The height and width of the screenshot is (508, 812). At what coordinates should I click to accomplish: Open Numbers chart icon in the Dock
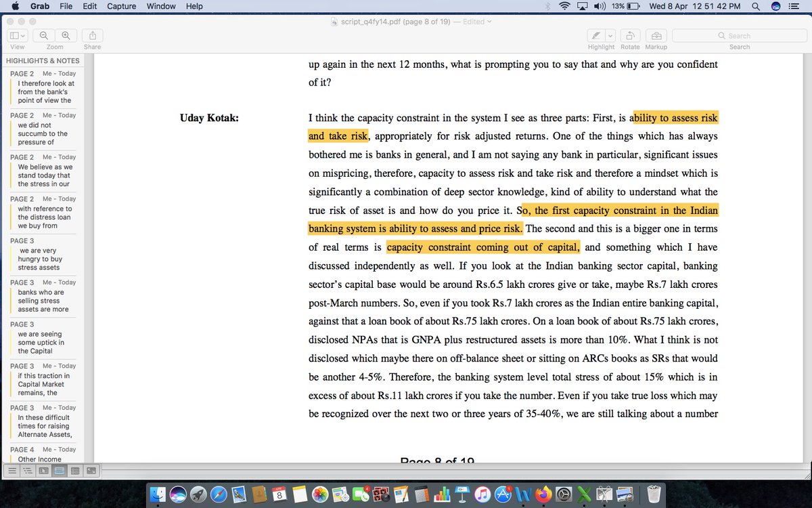pos(442,494)
